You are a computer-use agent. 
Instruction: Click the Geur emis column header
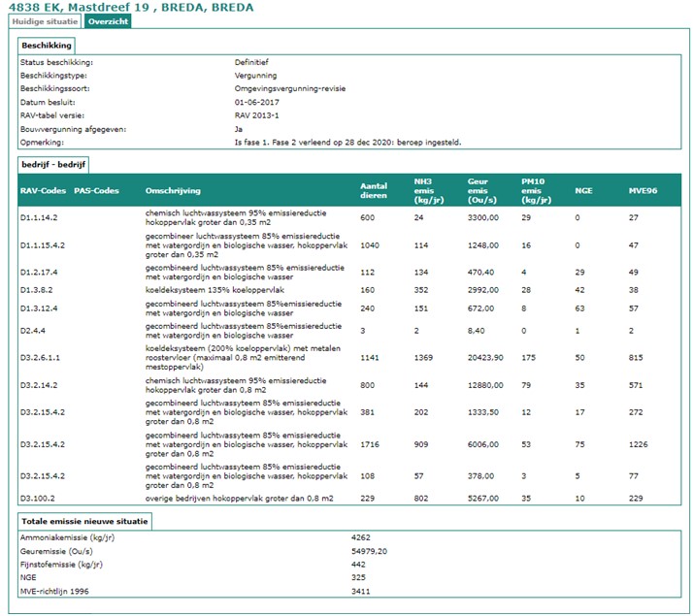coord(481,191)
